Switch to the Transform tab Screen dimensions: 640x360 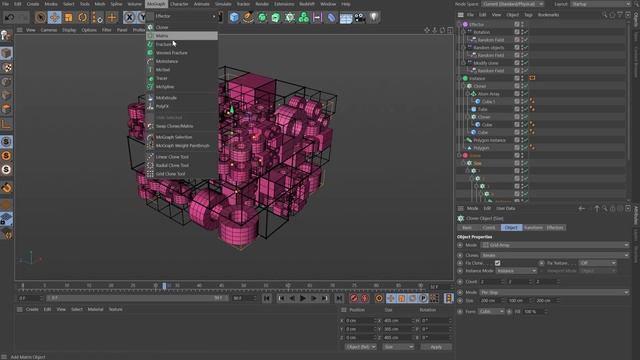533,228
